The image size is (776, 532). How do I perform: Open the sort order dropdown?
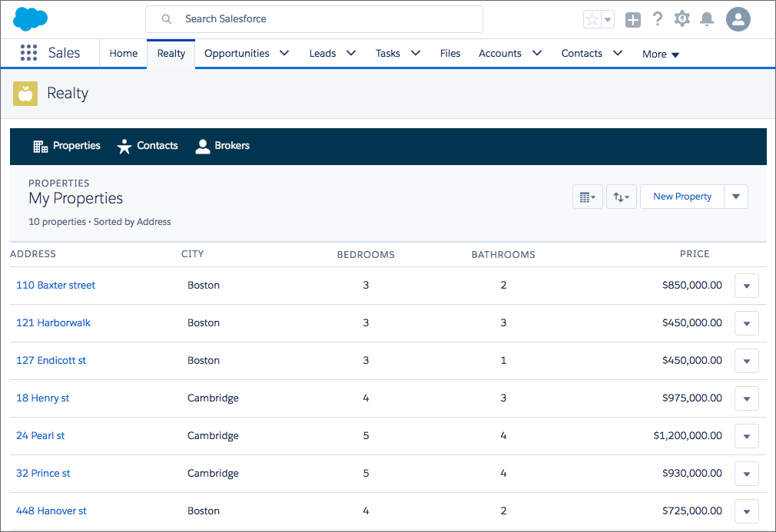click(621, 197)
